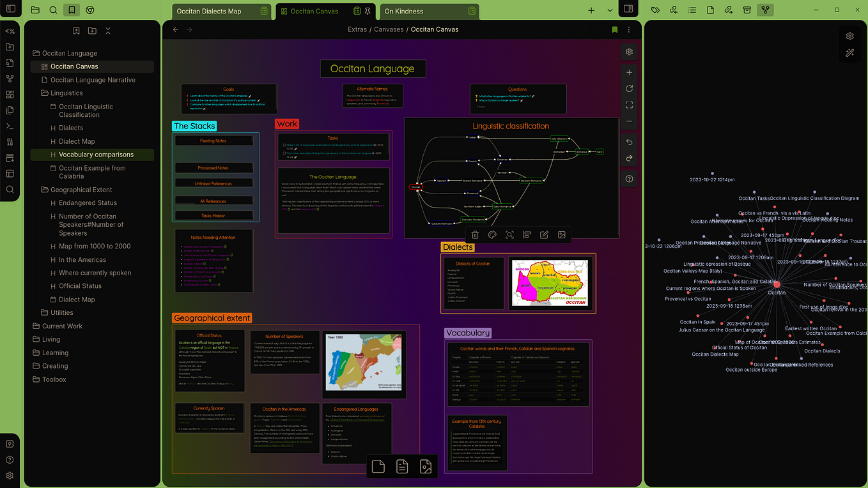Open the UNESCO link in the Endangered Languages card
868x488 pixels.
[x=357, y=420]
